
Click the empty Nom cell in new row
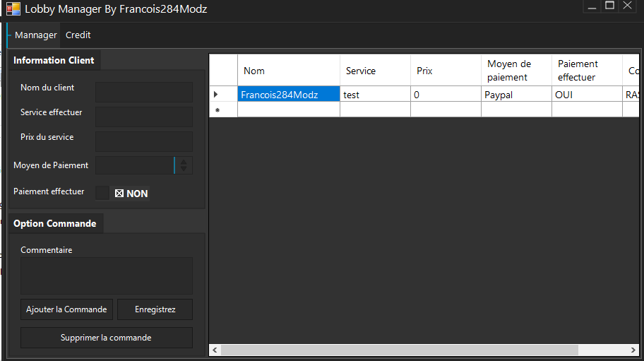click(x=289, y=110)
